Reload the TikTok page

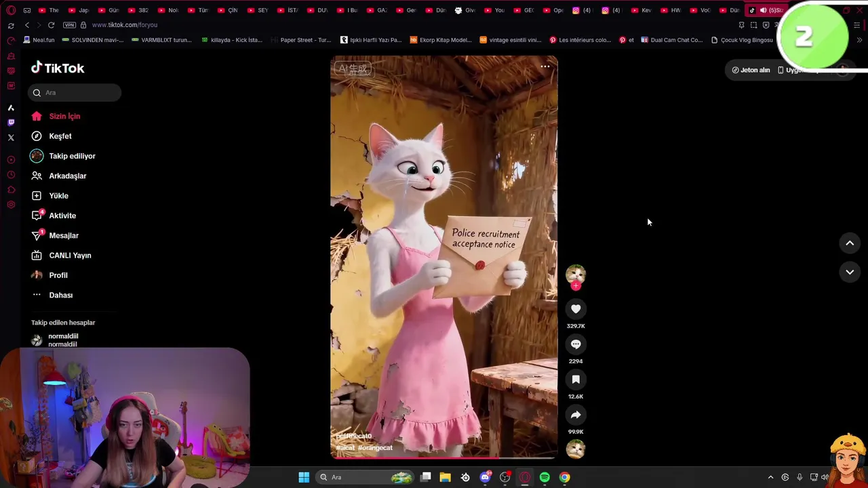click(x=51, y=25)
